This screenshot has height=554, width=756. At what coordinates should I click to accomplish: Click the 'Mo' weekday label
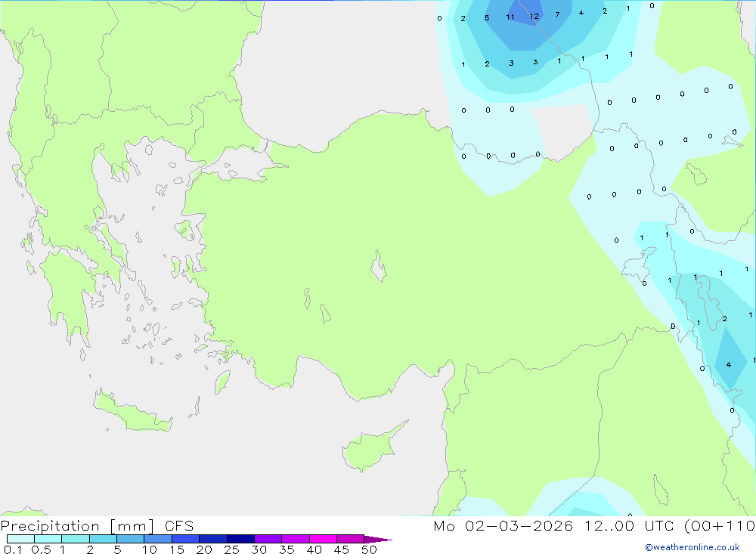tap(444, 525)
